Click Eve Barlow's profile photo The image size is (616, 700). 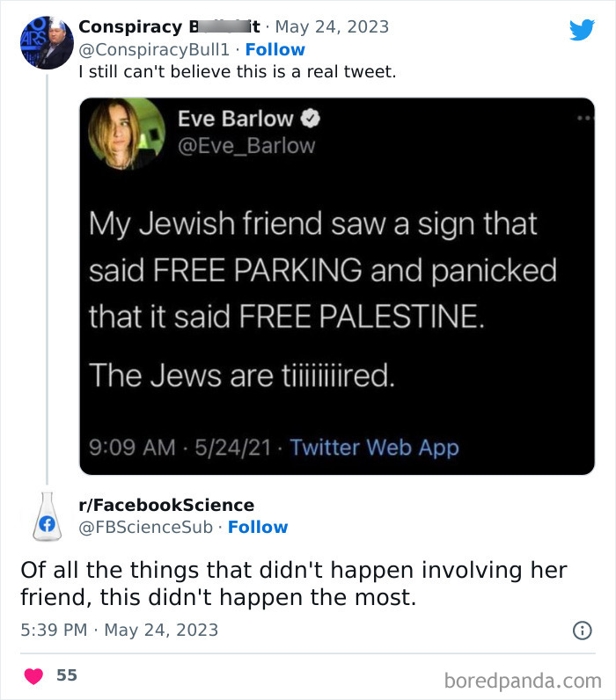point(127,134)
